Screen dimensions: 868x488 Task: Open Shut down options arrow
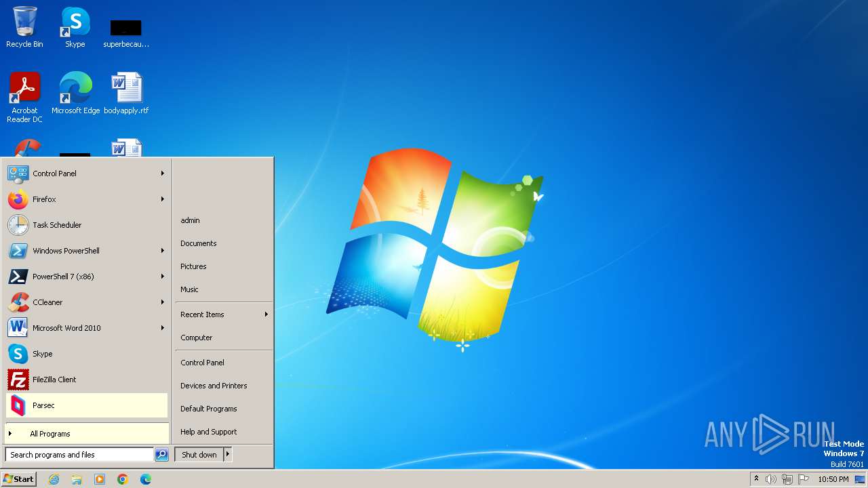[x=228, y=455]
